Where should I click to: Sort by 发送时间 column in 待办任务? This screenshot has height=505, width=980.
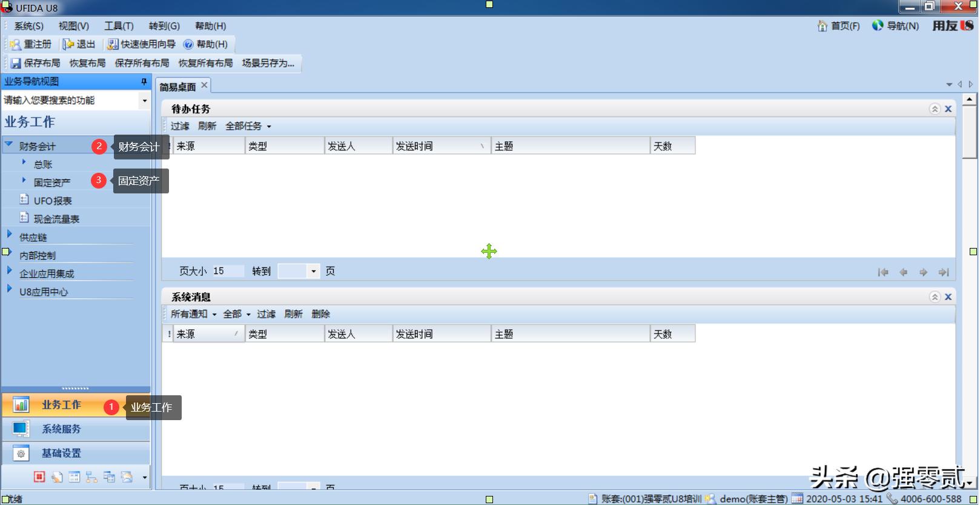[x=442, y=146]
